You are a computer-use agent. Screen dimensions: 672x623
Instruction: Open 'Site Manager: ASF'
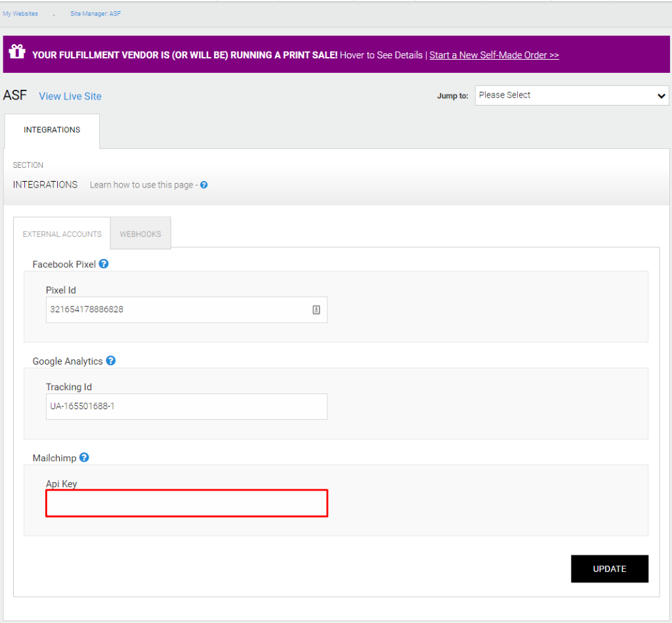tap(95, 13)
